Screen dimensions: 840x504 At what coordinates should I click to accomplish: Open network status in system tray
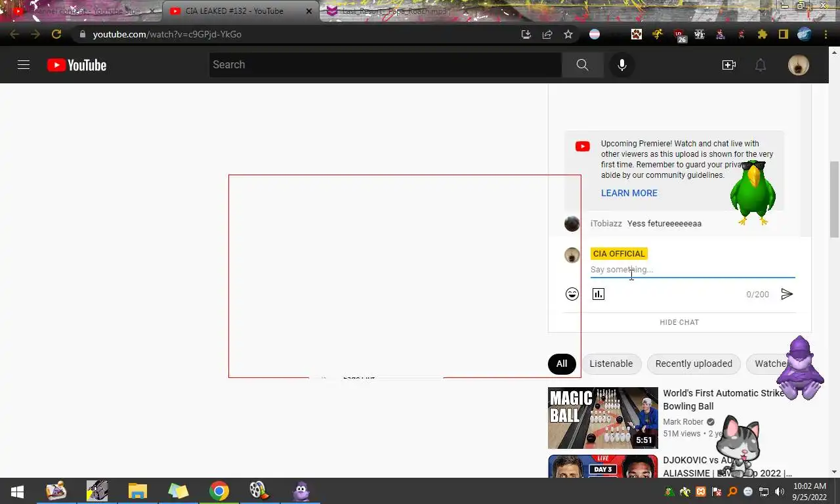pos(764,492)
